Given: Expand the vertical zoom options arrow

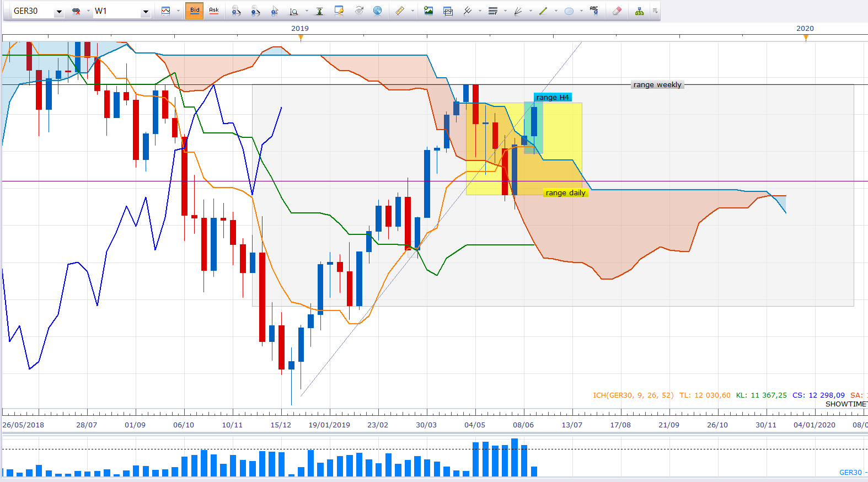Looking at the screenshot, I should [x=307, y=11].
